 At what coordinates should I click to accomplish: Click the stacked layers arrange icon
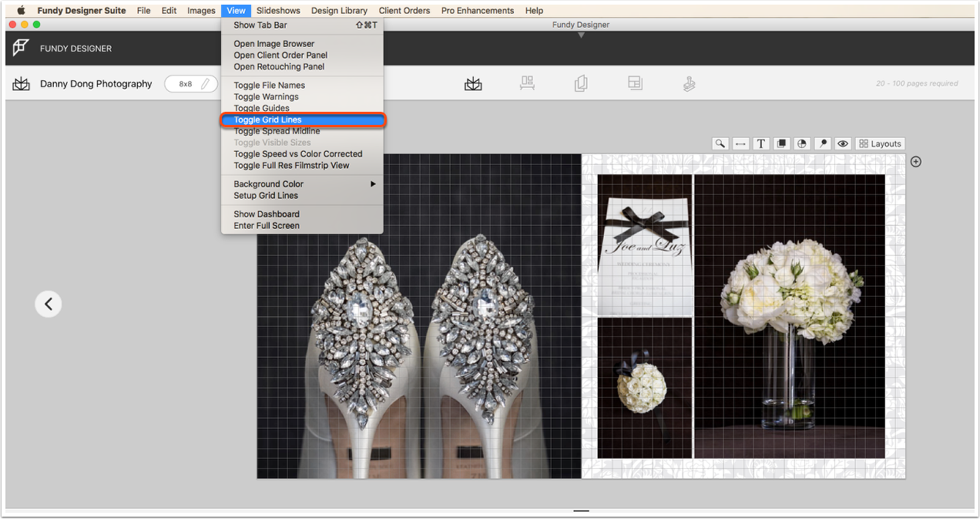pos(781,143)
